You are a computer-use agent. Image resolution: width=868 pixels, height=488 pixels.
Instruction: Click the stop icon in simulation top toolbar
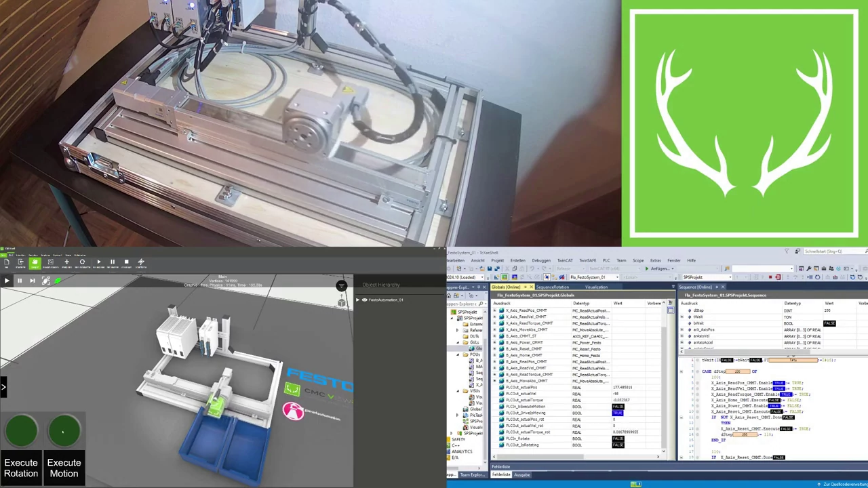click(126, 262)
